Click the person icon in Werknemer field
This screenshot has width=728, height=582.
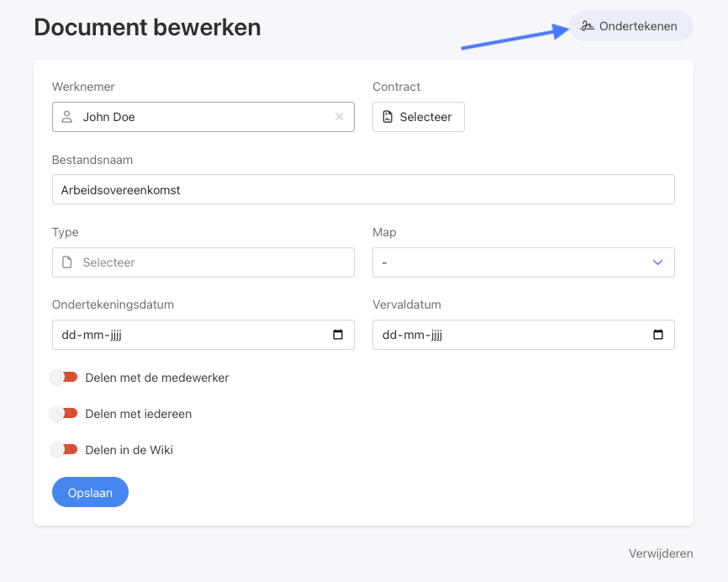67,117
